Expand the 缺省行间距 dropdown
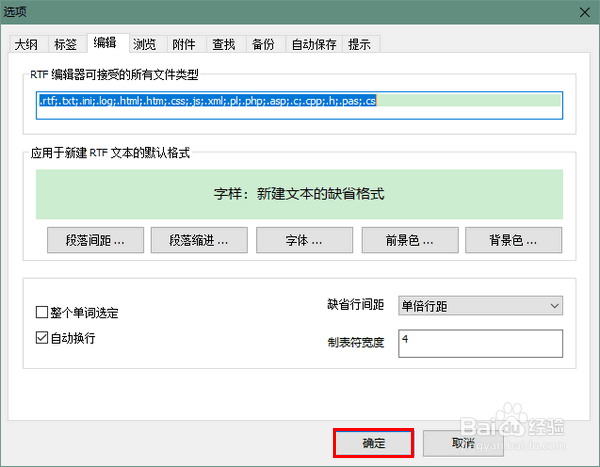This screenshot has width=600, height=467. [x=481, y=305]
